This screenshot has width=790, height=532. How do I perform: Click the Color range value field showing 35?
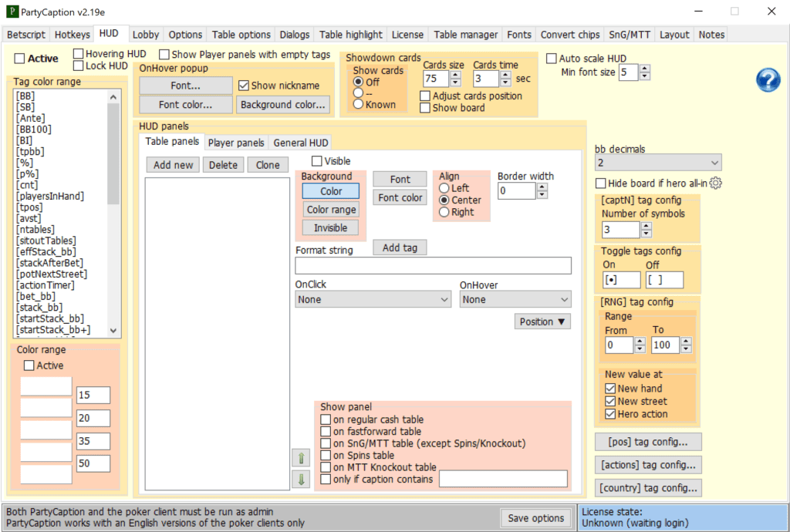pos(93,441)
